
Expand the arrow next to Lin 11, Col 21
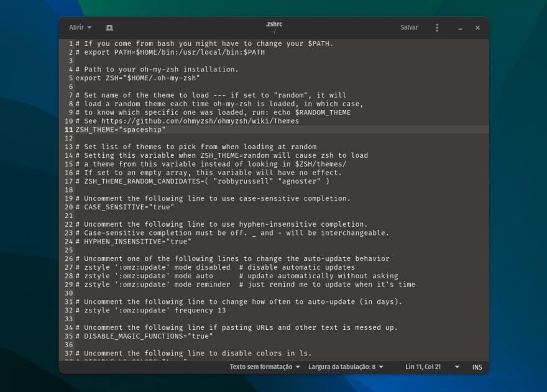(x=457, y=367)
